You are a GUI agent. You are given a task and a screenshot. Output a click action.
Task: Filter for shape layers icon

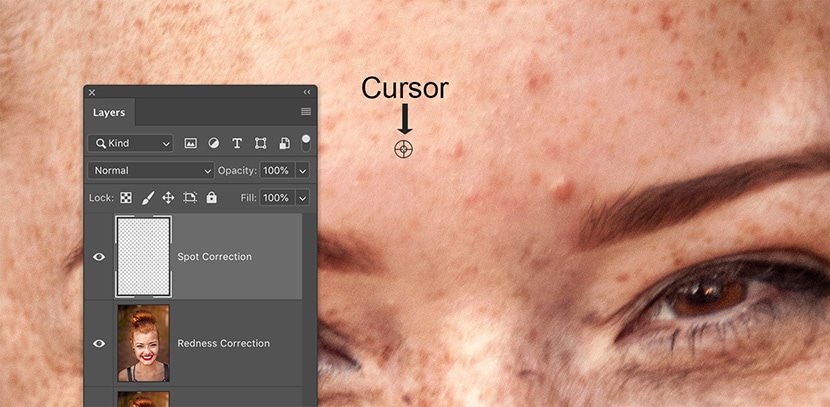pyautogui.click(x=260, y=143)
